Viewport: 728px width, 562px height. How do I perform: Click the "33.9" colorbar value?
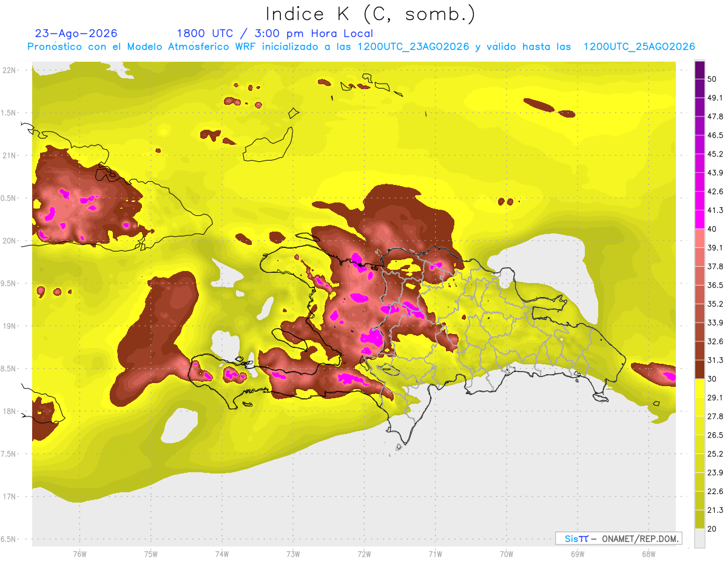point(715,323)
